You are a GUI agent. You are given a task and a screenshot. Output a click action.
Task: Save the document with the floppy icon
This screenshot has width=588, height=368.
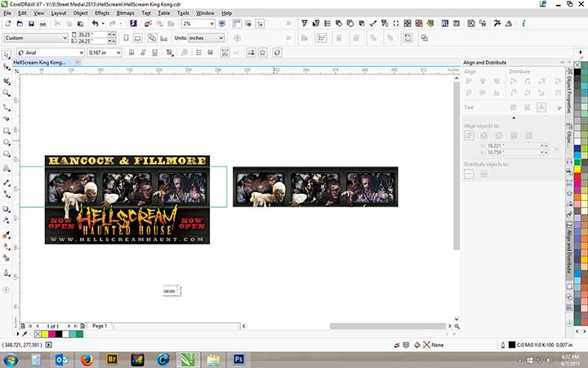point(31,24)
